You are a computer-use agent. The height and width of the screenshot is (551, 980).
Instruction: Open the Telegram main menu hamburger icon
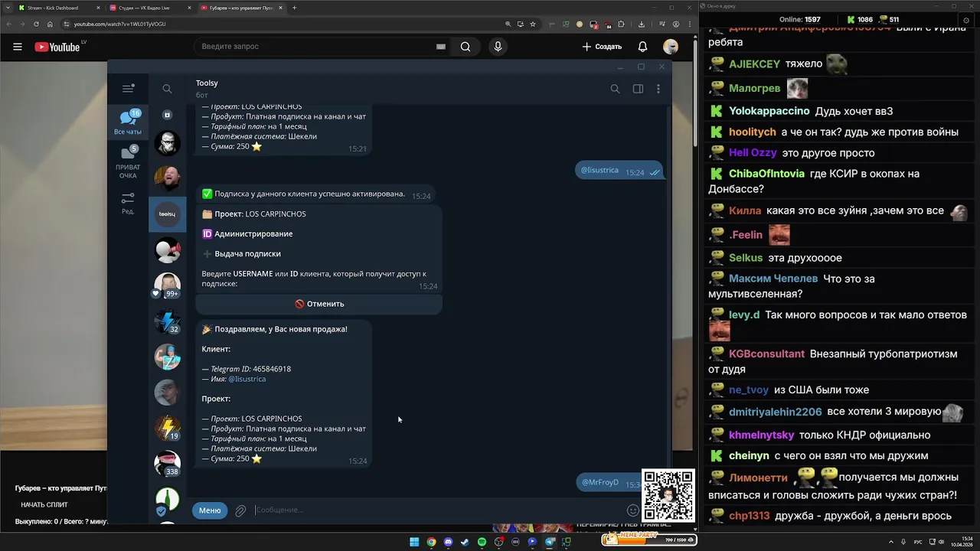tap(128, 89)
